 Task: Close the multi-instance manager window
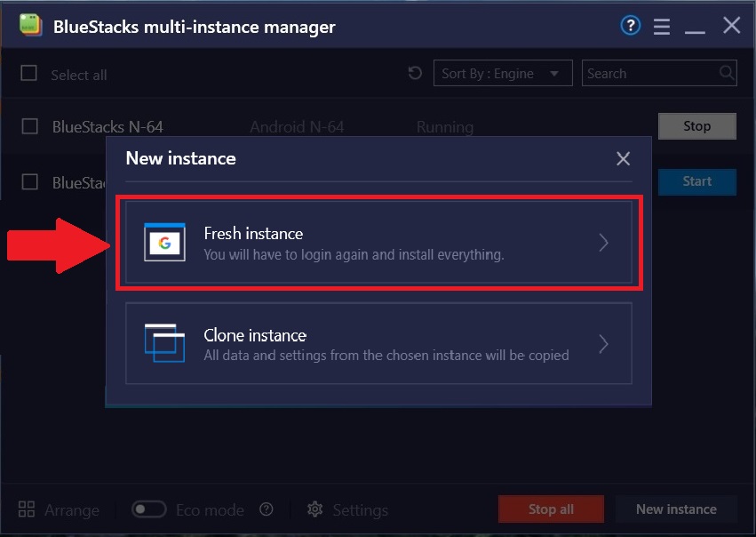(731, 25)
